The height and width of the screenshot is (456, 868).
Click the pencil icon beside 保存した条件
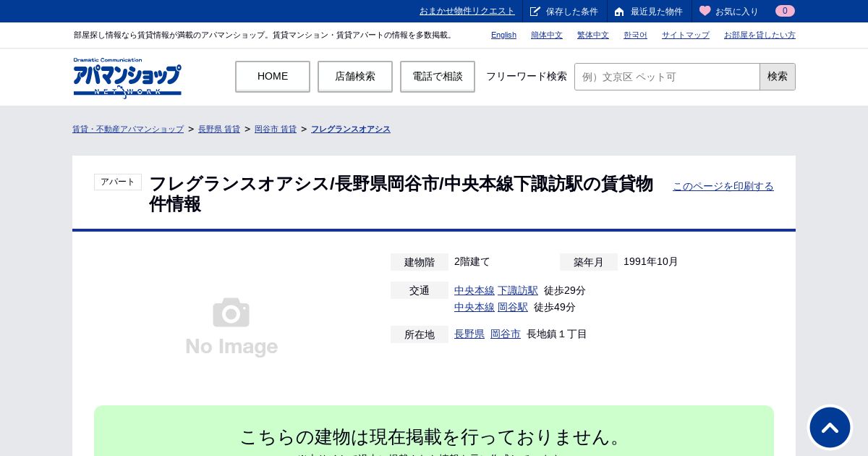535,12
